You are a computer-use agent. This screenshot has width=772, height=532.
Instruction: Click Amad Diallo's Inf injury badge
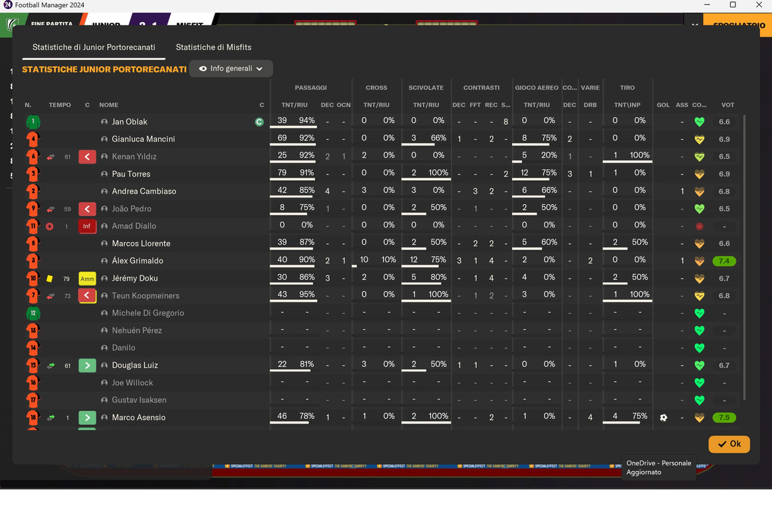pos(87,226)
